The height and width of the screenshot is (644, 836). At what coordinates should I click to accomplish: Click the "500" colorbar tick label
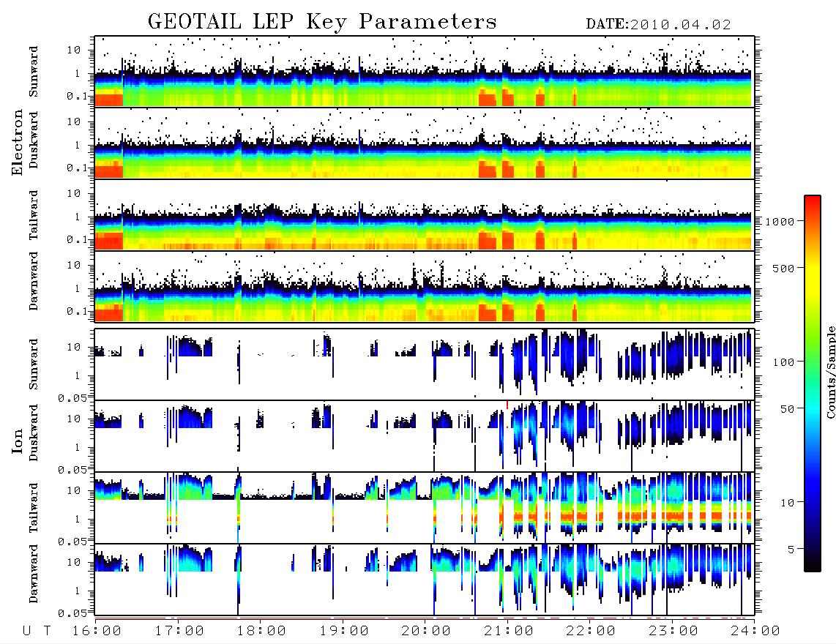click(783, 268)
